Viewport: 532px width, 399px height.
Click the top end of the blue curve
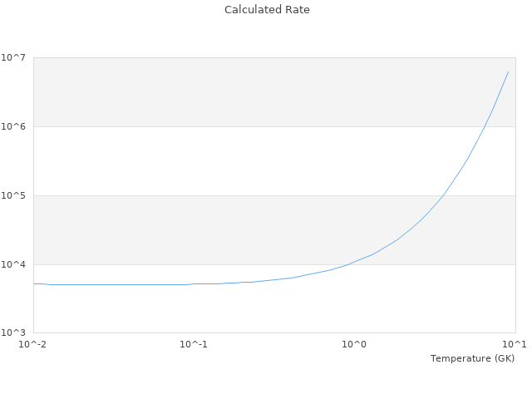pyautogui.click(x=508, y=71)
